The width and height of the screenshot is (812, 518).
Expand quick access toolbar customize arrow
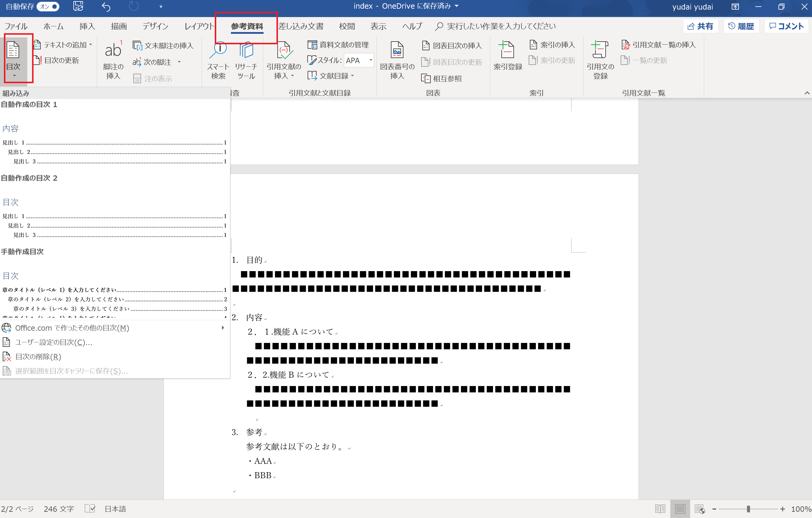pos(161,6)
